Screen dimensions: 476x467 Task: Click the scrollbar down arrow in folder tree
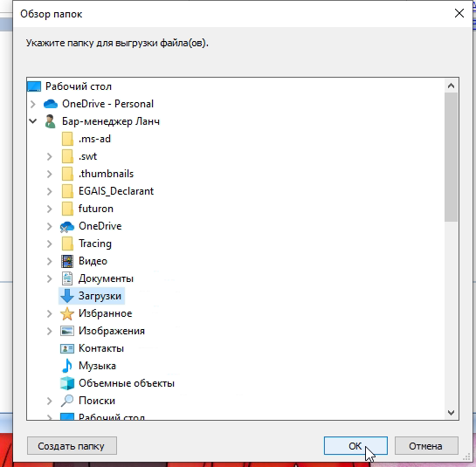point(451,413)
